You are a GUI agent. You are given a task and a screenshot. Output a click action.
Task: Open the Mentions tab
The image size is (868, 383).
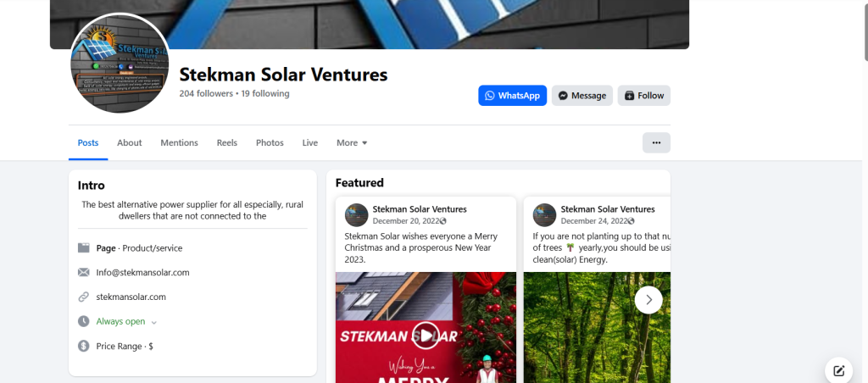pos(179,143)
